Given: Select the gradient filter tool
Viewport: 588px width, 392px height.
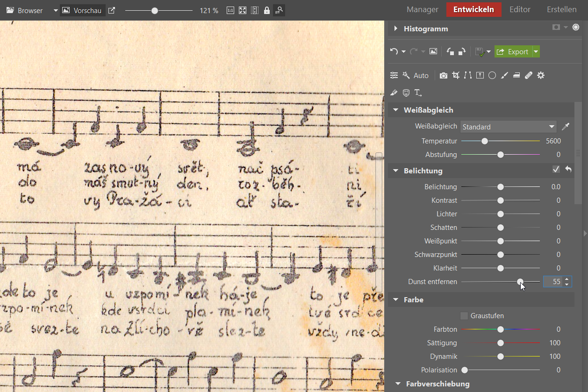Looking at the screenshot, I should [480, 75].
